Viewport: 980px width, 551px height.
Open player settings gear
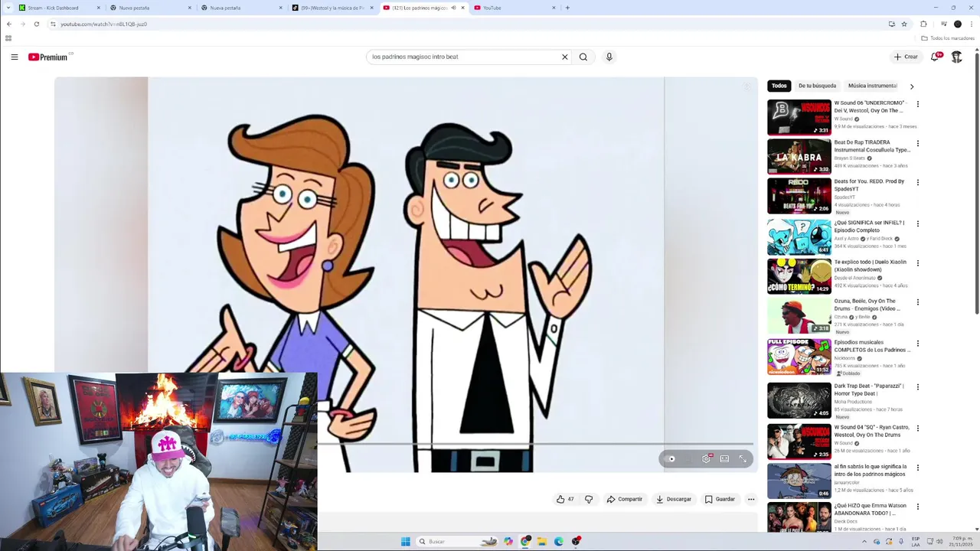coord(706,459)
